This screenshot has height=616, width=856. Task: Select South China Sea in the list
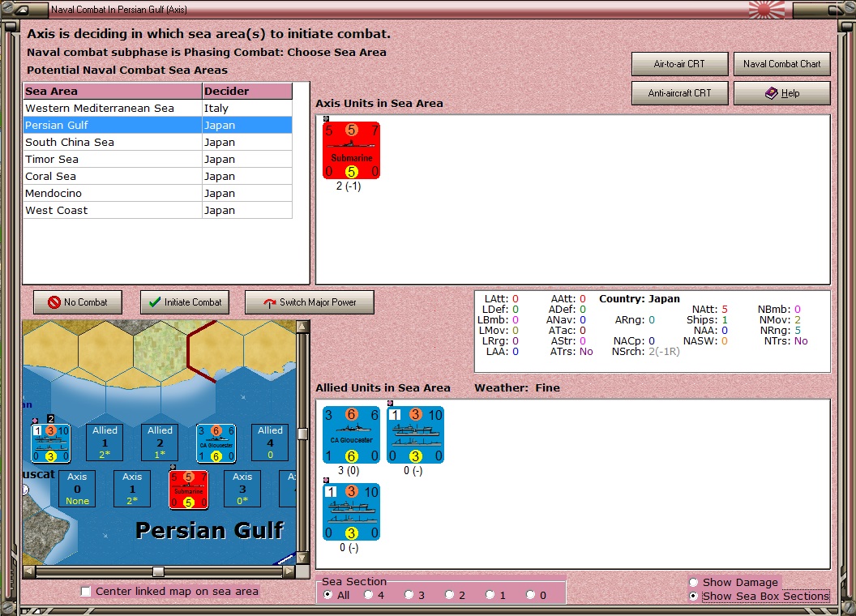(158, 142)
